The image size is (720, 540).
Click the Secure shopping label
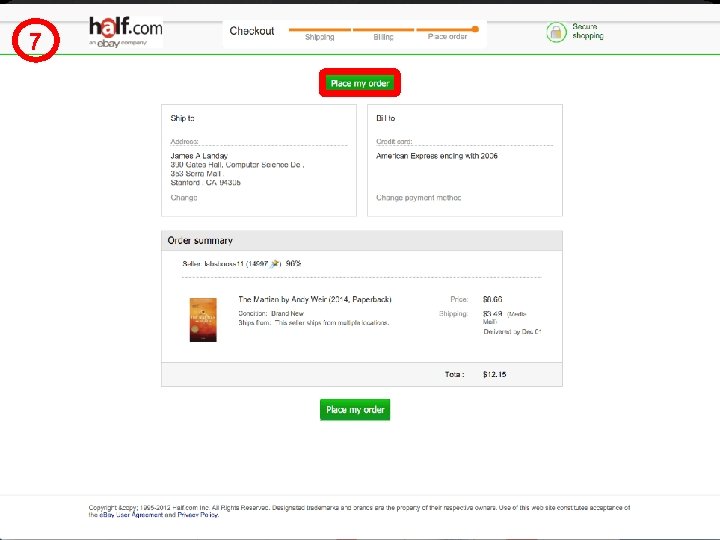[x=588, y=31]
